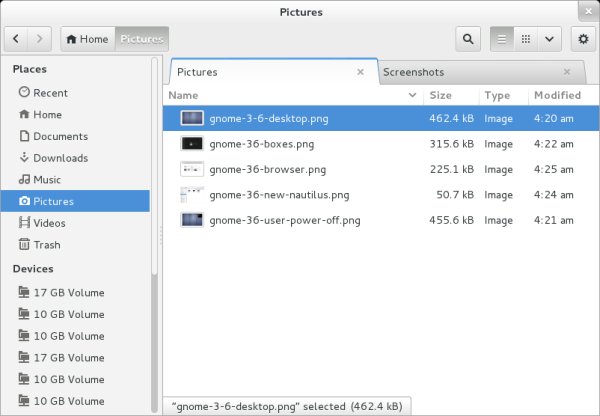The width and height of the screenshot is (600, 416).
Task: Open the gear settings menu
Action: (583, 39)
